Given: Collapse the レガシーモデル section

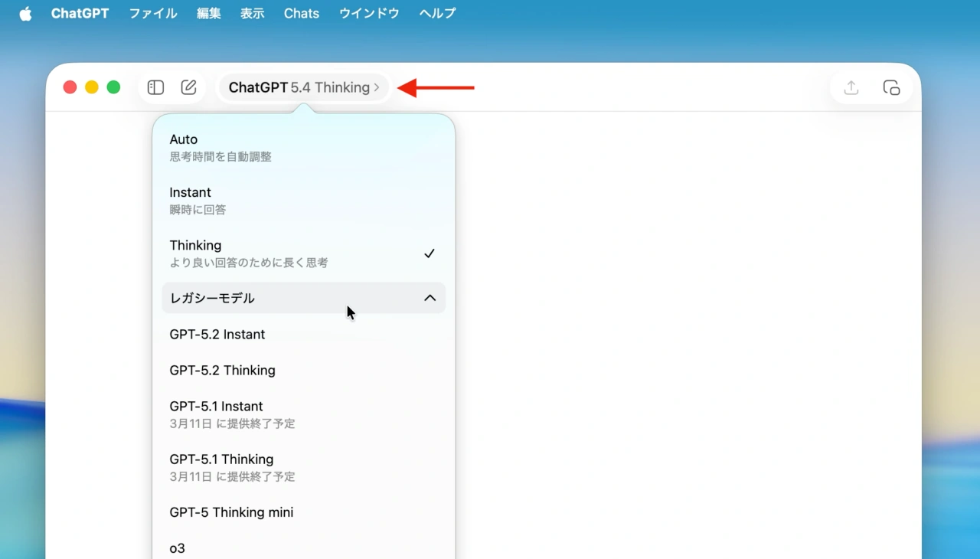Looking at the screenshot, I should (x=303, y=298).
